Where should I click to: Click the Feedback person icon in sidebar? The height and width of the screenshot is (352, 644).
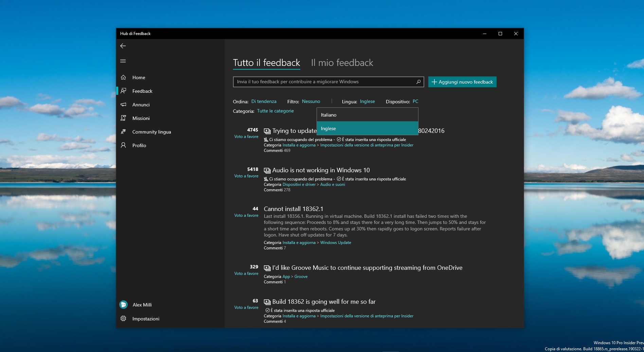pyautogui.click(x=123, y=91)
